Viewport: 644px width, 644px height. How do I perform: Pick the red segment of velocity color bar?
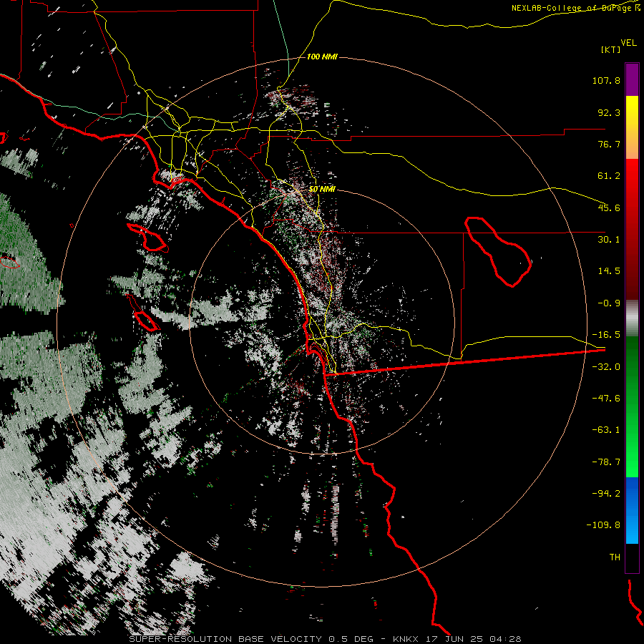[x=632, y=229]
